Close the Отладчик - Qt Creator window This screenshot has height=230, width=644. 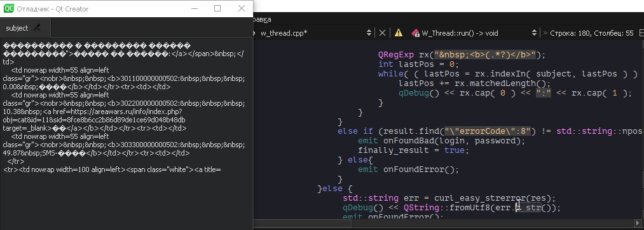(x=242, y=8)
